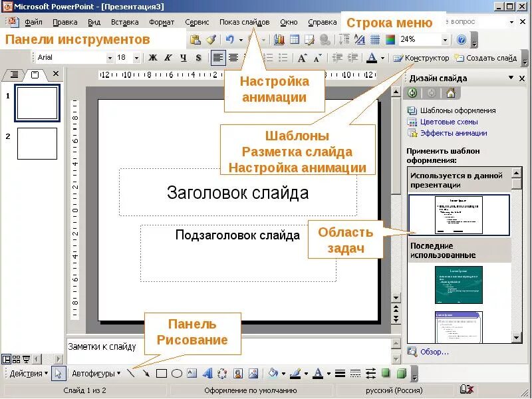Click the Decrease Indent icon
The image size is (532, 399).
pos(337,58)
